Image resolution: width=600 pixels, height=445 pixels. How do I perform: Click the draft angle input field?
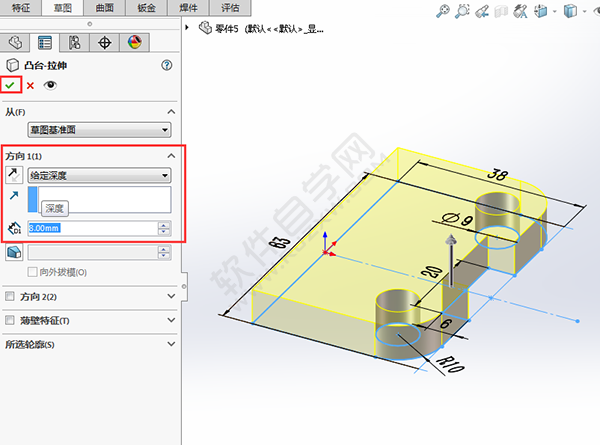coord(93,253)
